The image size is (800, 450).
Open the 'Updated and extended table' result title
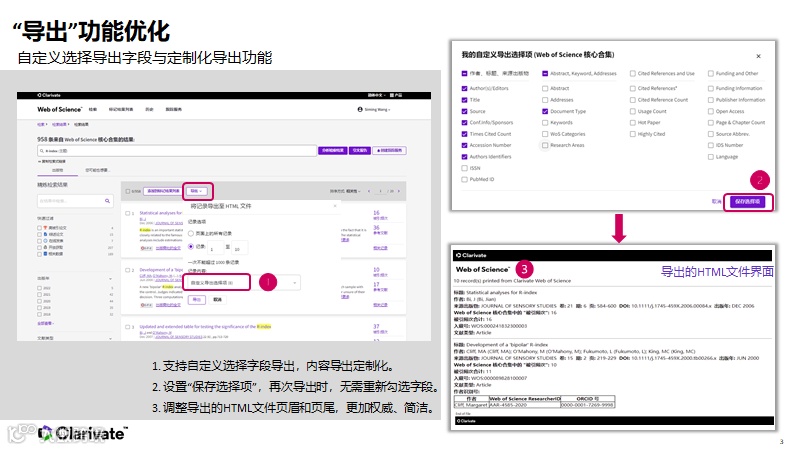click(x=205, y=327)
